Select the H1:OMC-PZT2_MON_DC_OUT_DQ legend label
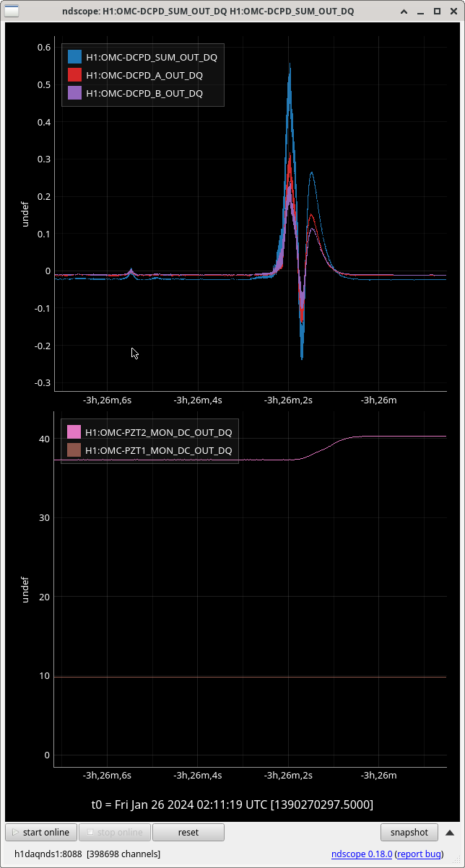The height and width of the screenshot is (868, 465). click(x=159, y=432)
